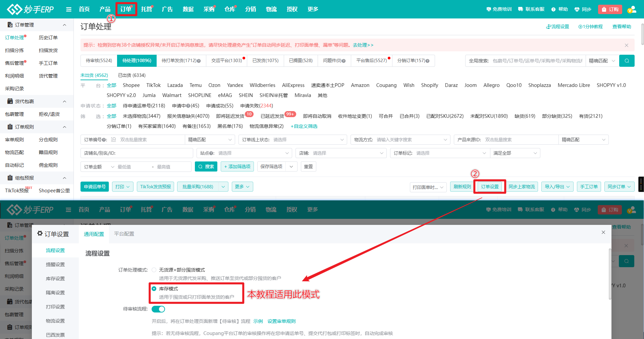Open the hamburger menu next to logo
Screen dimensions: 644x339
(68, 9)
